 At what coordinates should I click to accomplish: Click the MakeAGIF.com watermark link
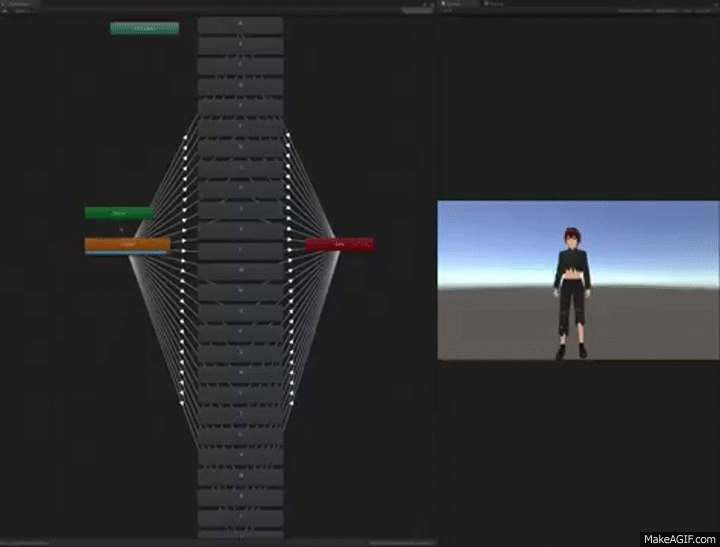pos(678,537)
